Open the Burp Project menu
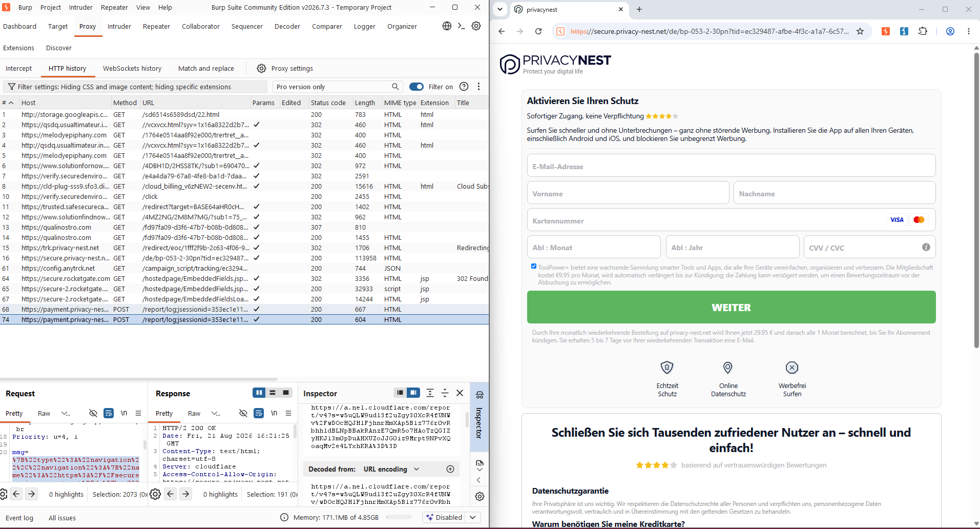 coord(50,7)
